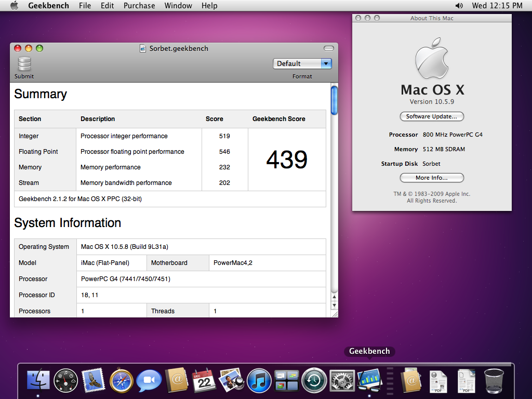The image size is (532, 399).
Task: Click "PowerPC G4 (7441/7450/7451)" processor value
Action: tap(126, 279)
